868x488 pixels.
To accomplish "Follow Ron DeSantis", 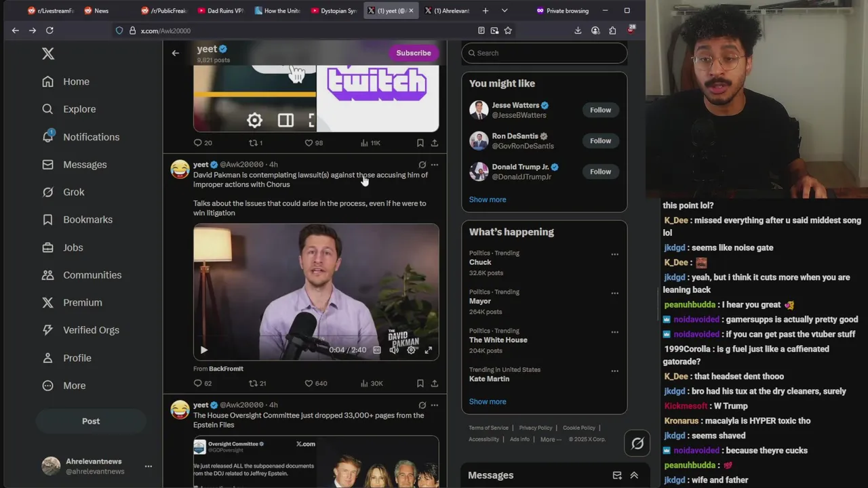I will point(600,141).
